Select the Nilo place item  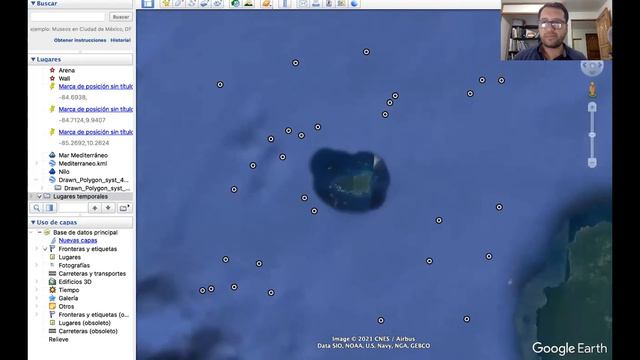64,171
